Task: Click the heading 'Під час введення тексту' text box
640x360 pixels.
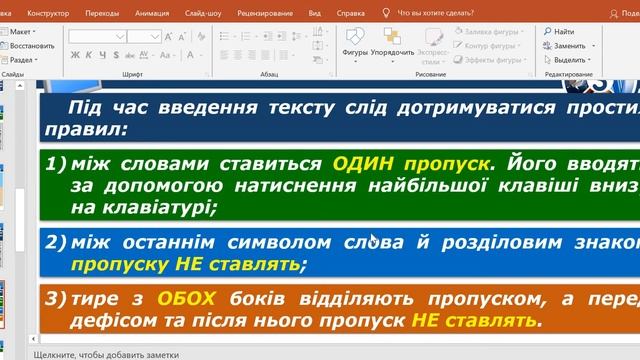Action: (x=340, y=118)
